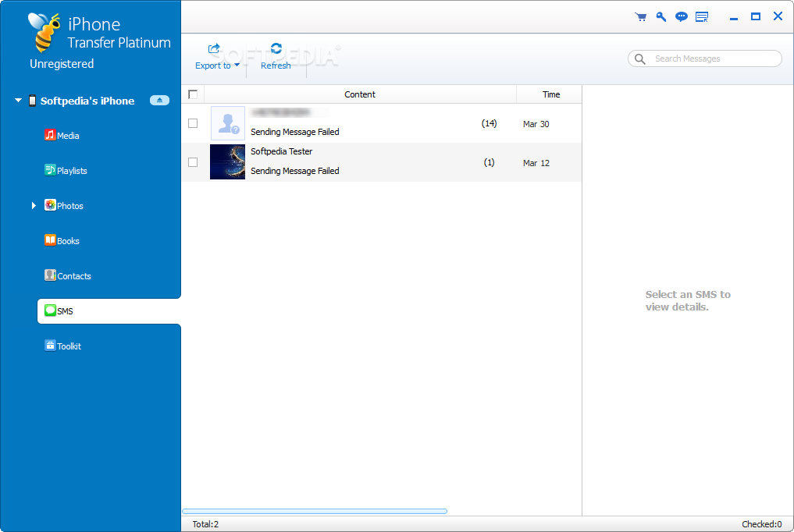This screenshot has width=794, height=532.
Task: Tick the select-all checkbox in header
Action: pyautogui.click(x=193, y=94)
